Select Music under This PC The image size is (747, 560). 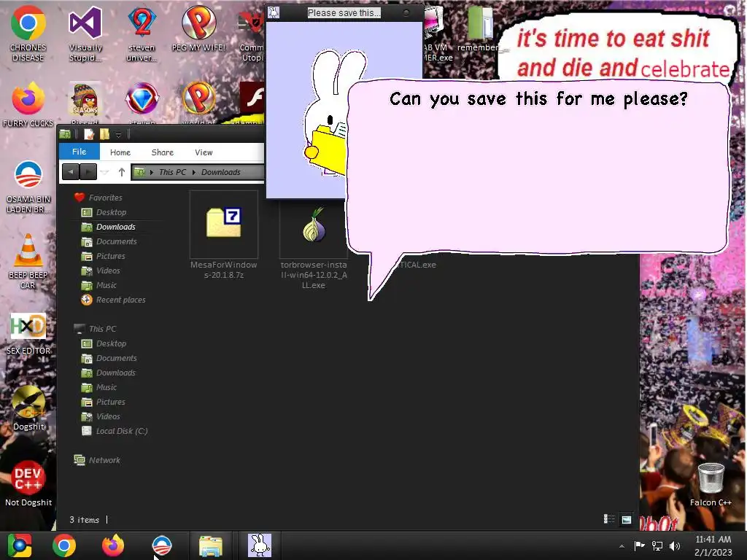107,387
